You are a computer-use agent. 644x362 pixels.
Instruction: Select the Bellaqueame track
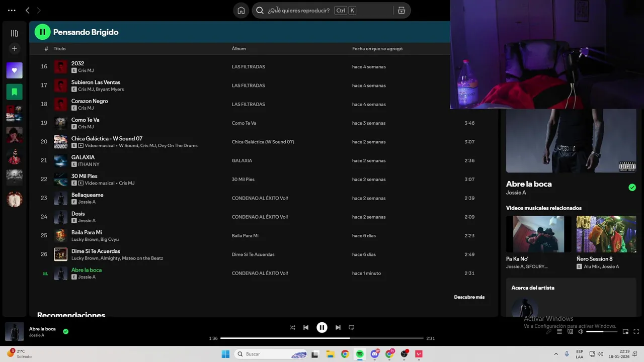87,195
